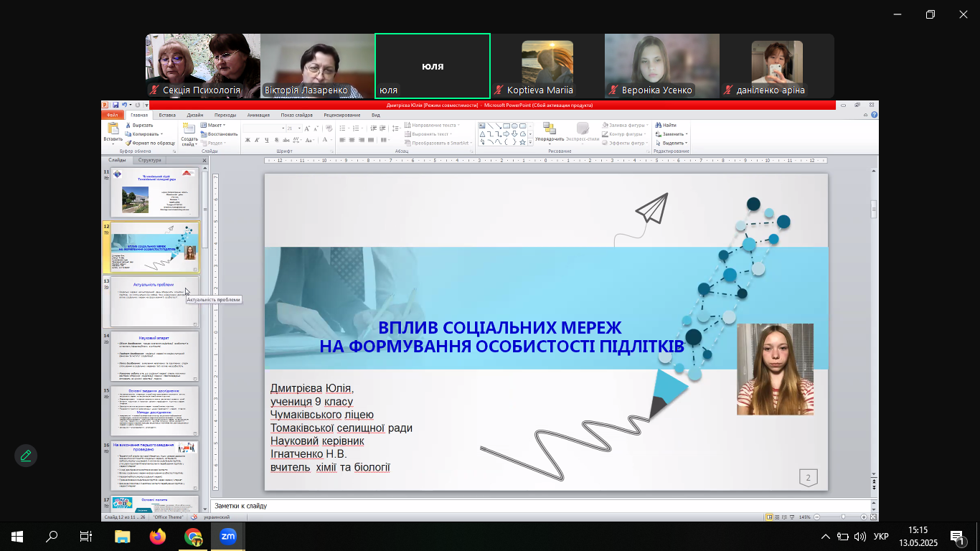The image size is (980, 551).
Task: Switch to the Вставка ribbon tab
Action: coord(167,115)
